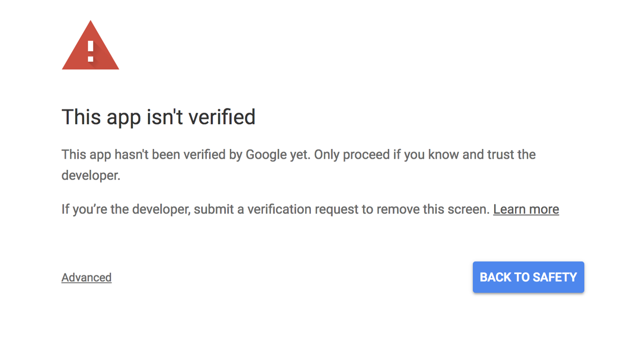Click the word "Google" in the warning text

click(x=266, y=155)
